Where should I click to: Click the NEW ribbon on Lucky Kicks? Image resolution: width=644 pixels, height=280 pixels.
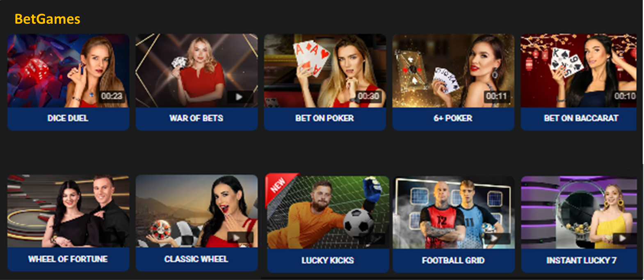coord(280,187)
